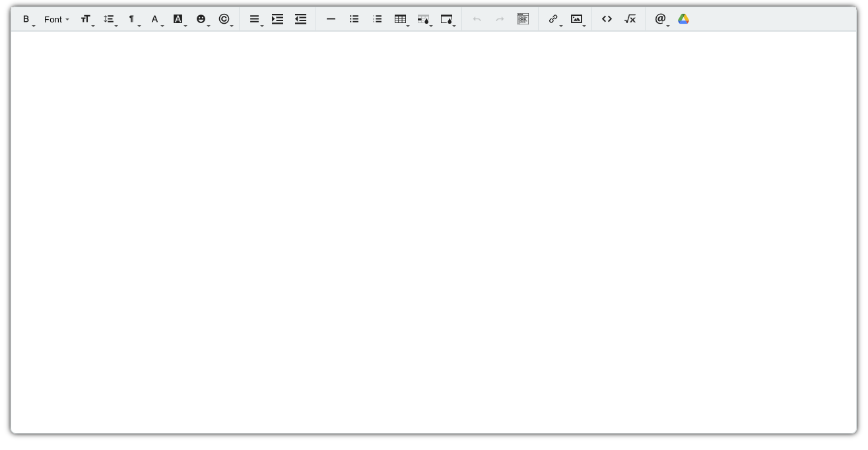
Task: Open the @ mention menu
Action: pyautogui.click(x=661, y=19)
